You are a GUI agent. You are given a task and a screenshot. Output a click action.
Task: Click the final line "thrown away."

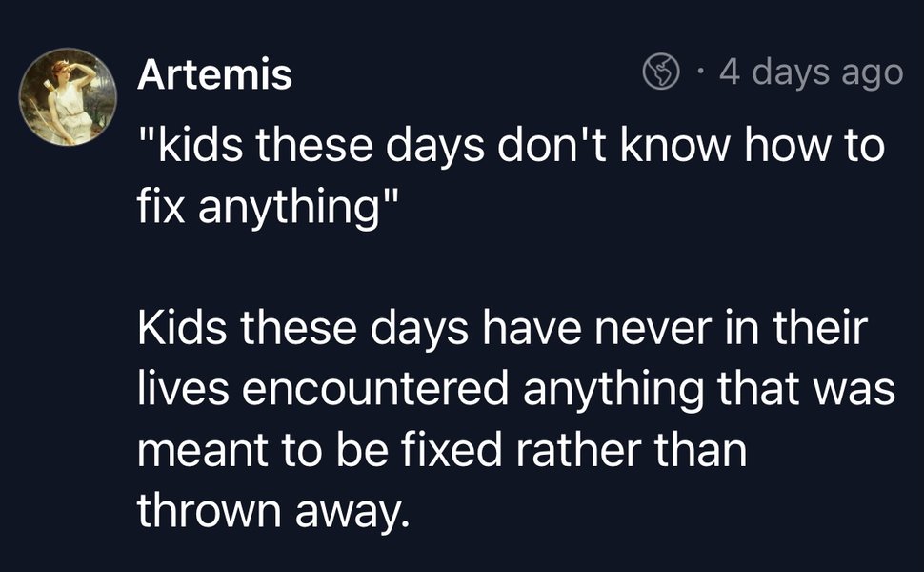click(271, 511)
